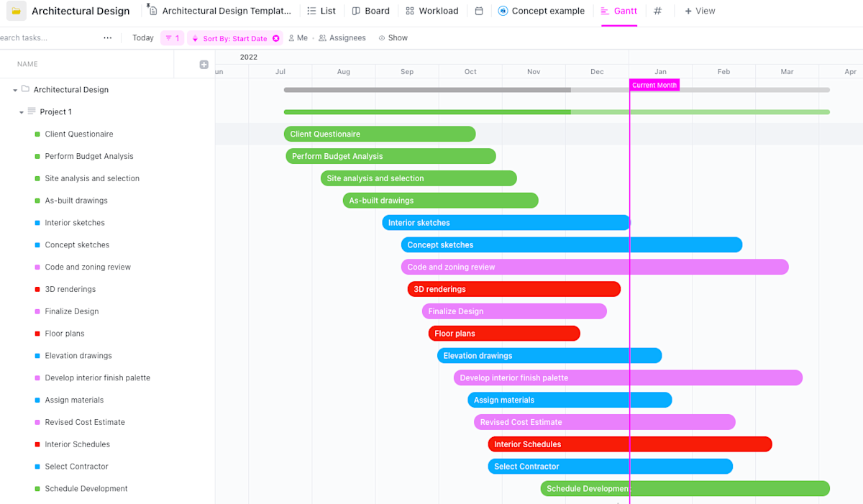Collapse the Project 1 list

pos(22,111)
